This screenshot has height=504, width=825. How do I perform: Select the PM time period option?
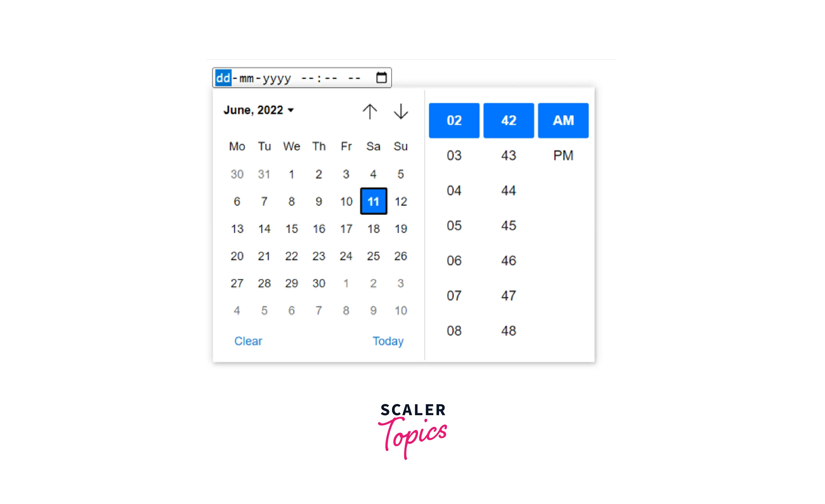tap(562, 155)
